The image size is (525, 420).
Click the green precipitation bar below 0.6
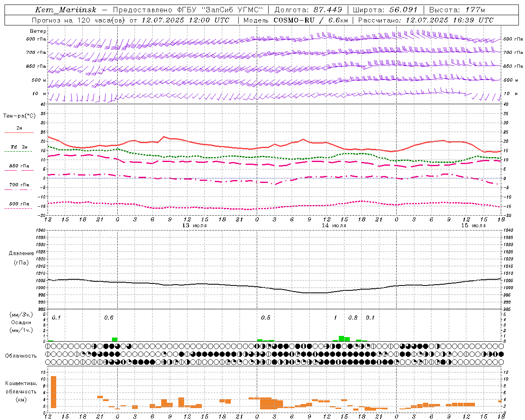115,339
